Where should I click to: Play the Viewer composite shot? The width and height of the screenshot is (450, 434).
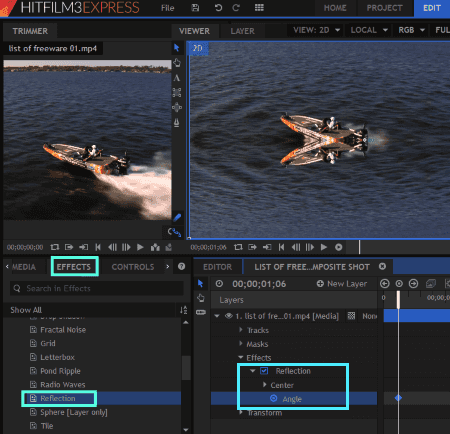point(324,247)
